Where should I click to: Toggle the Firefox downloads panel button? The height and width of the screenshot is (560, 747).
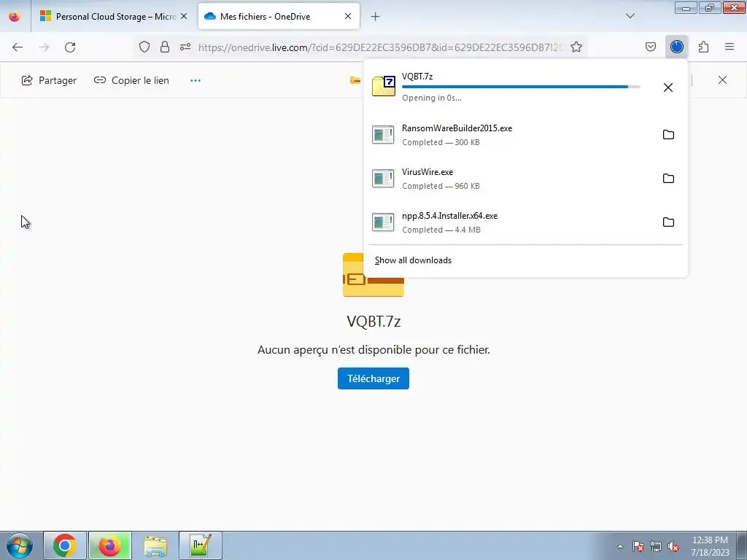pyautogui.click(x=676, y=47)
